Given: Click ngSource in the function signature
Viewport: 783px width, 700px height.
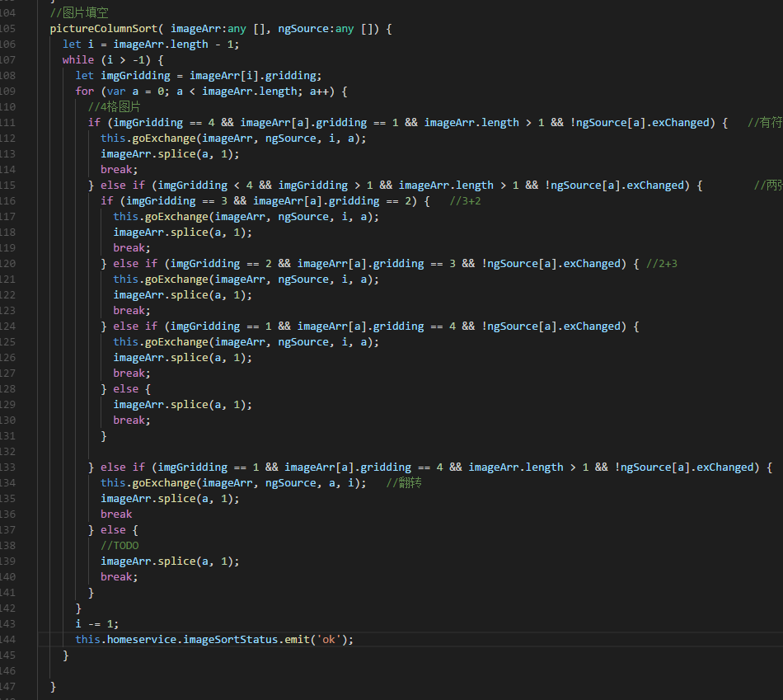Looking at the screenshot, I should tap(303, 29).
